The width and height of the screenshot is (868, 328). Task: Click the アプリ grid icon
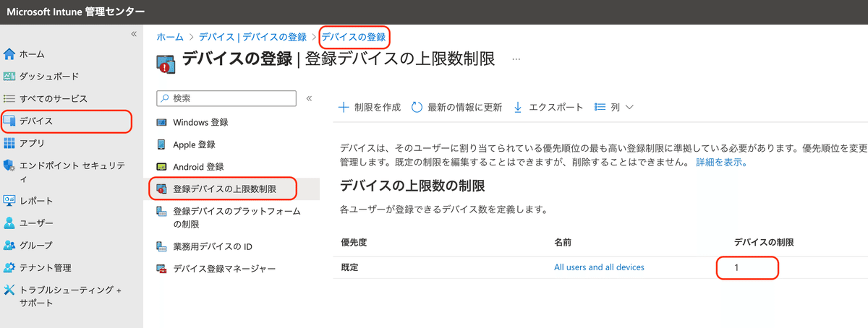pyautogui.click(x=9, y=142)
